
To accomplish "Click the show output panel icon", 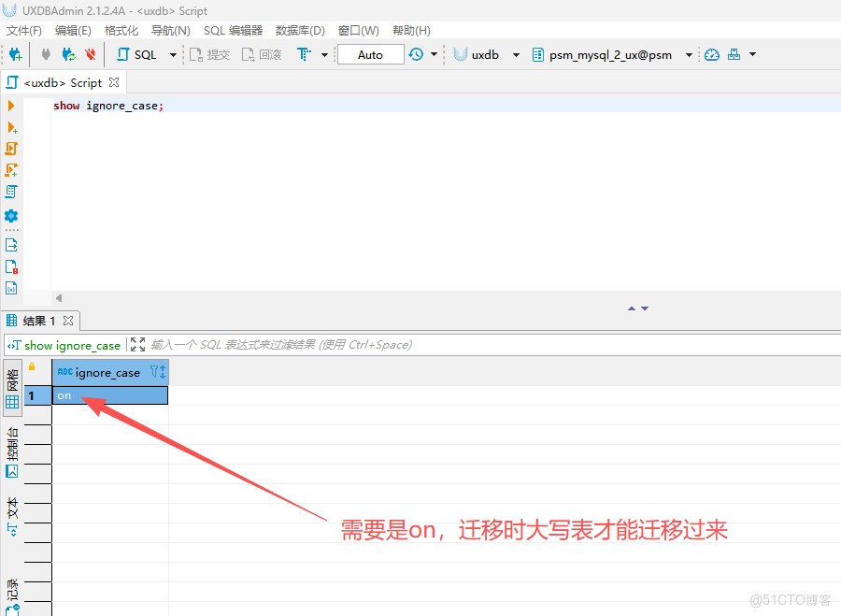I will pos(11,245).
